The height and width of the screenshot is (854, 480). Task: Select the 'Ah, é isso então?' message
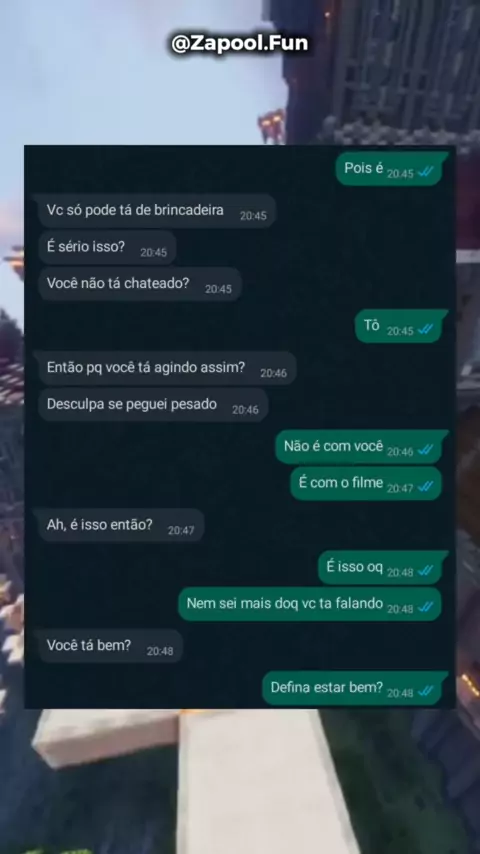pyautogui.click(x=119, y=526)
